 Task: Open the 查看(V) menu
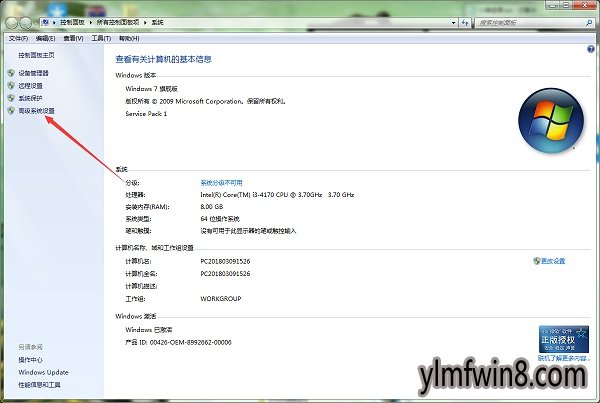pyautogui.click(x=73, y=38)
